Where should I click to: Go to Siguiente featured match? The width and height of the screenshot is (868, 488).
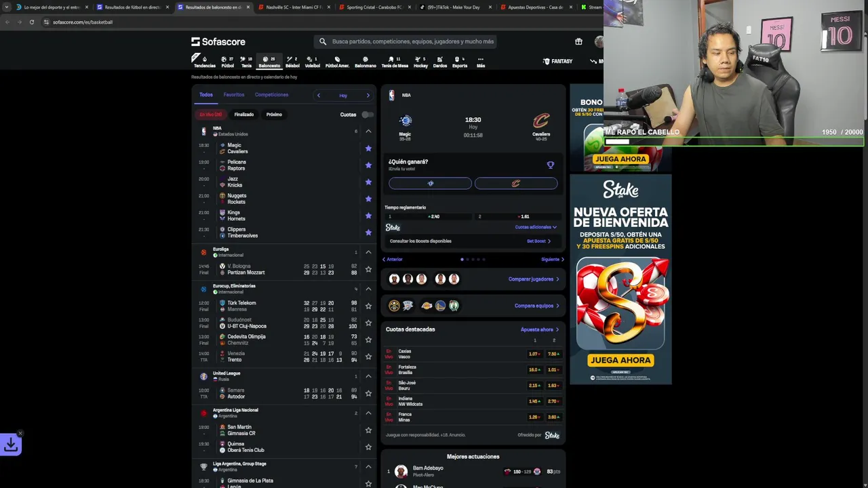point(553,259)
